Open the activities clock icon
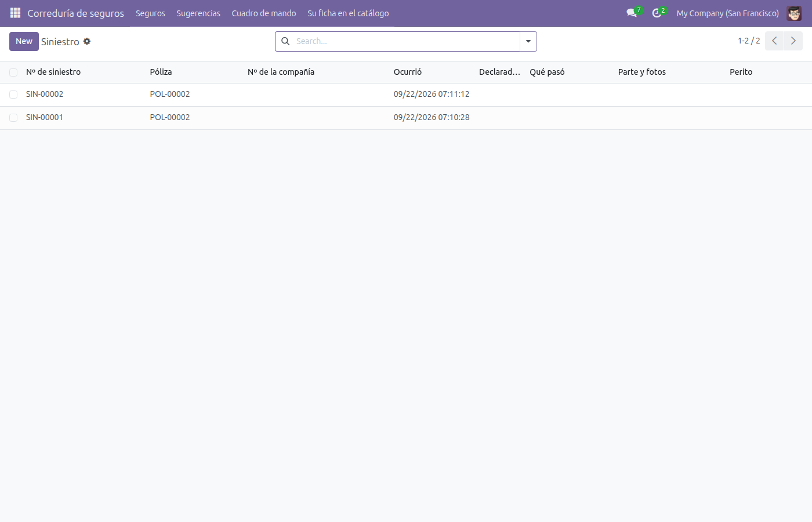 click(x=657, y=13)
